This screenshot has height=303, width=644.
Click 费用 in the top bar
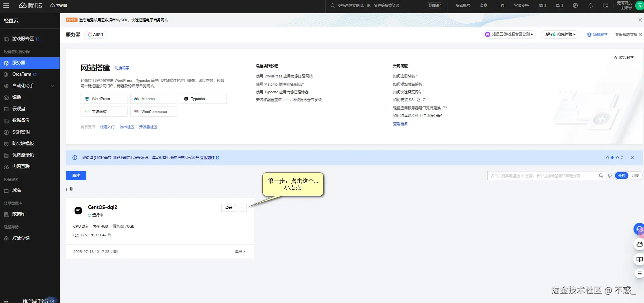[x=559, y=5]
